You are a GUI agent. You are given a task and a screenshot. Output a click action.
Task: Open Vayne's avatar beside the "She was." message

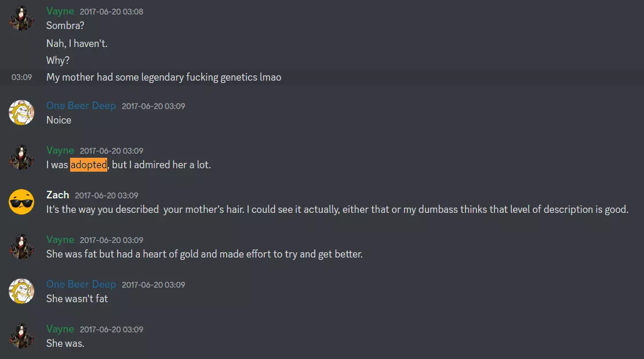pos(21,336)
